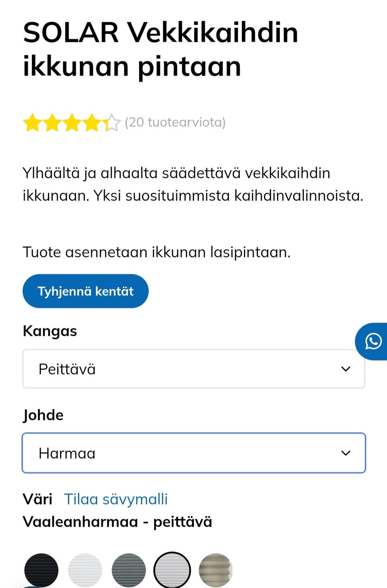This screenshot has width=387, height=588.
Task: Select the beige pleated fabric swatch
Action: (216, 569)
